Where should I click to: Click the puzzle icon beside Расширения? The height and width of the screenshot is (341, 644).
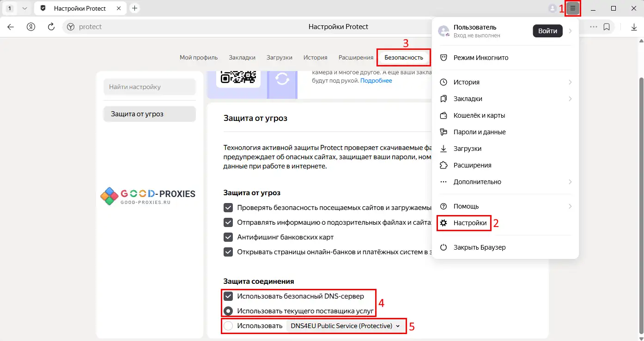click(x=444, y=165)
